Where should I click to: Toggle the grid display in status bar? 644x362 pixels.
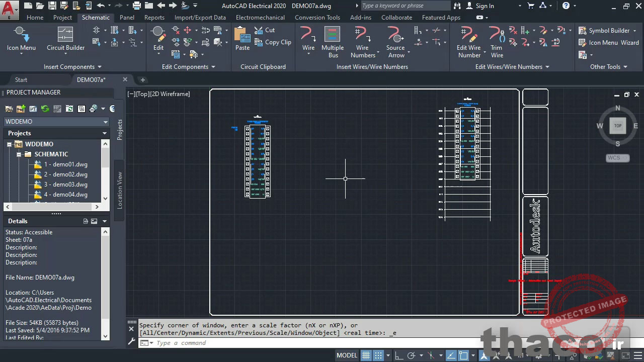(x=366, y=355)
